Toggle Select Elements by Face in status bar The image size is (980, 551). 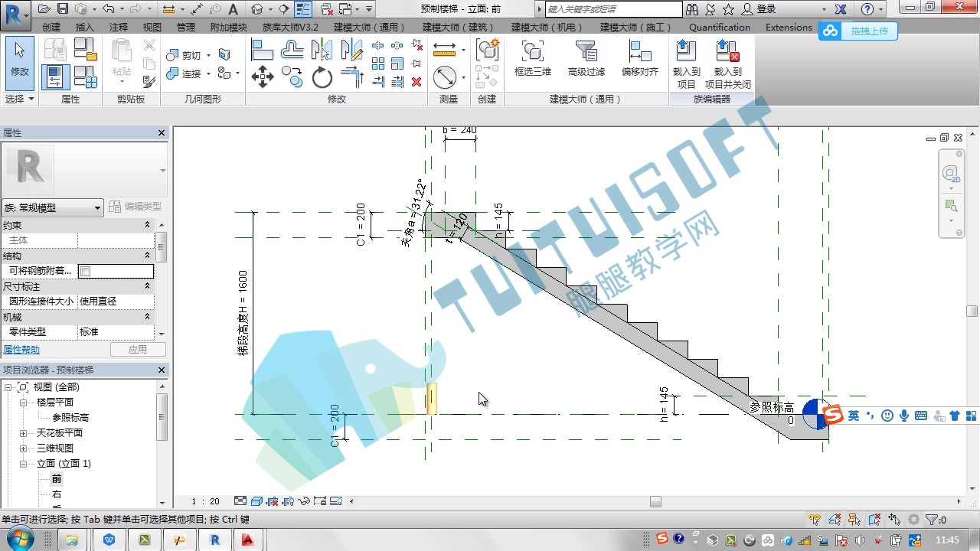click(x=874, y=520)
